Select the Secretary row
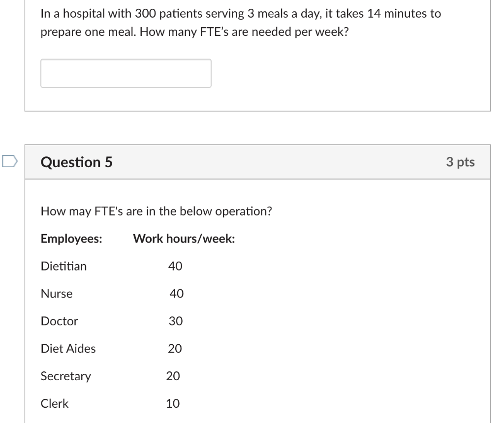504x423 pixels. [x=65, y=376]
